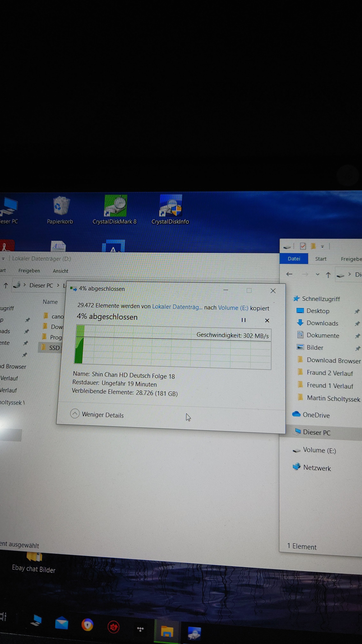Image resolution: width=362 pixels, height=644 pixels.
Task: Pause the copy operation
Action: [243, 320]
